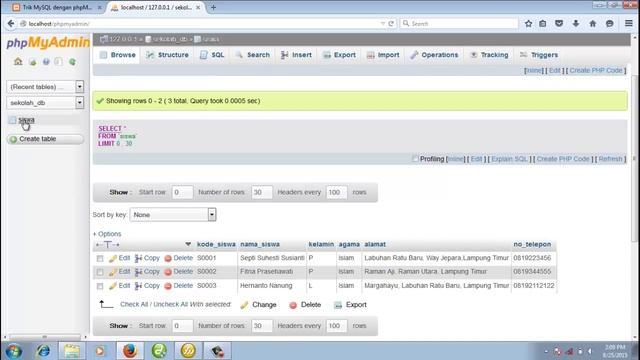This screenshot has height=360, width=640.
Task: Open the Tracking tab
Action: click(x=489, y=55)
